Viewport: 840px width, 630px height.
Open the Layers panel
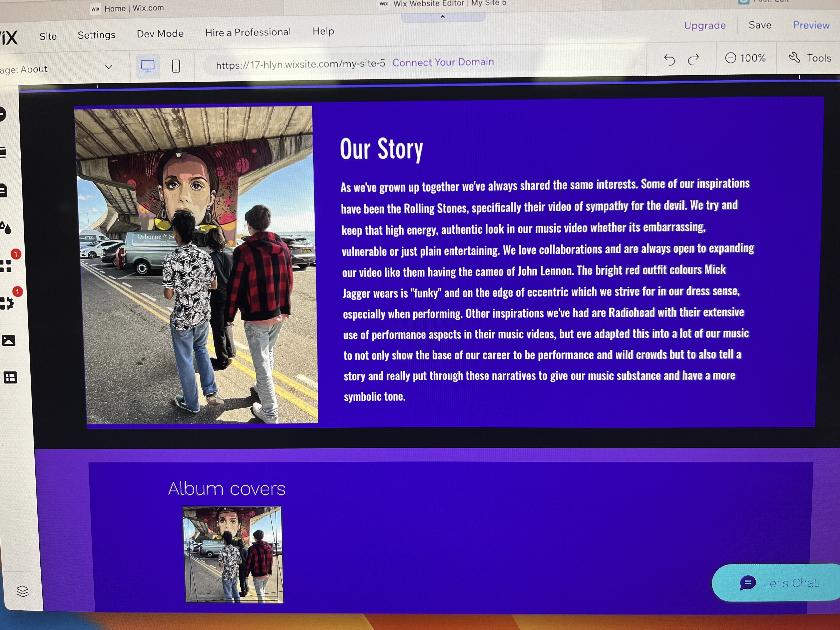23,591
